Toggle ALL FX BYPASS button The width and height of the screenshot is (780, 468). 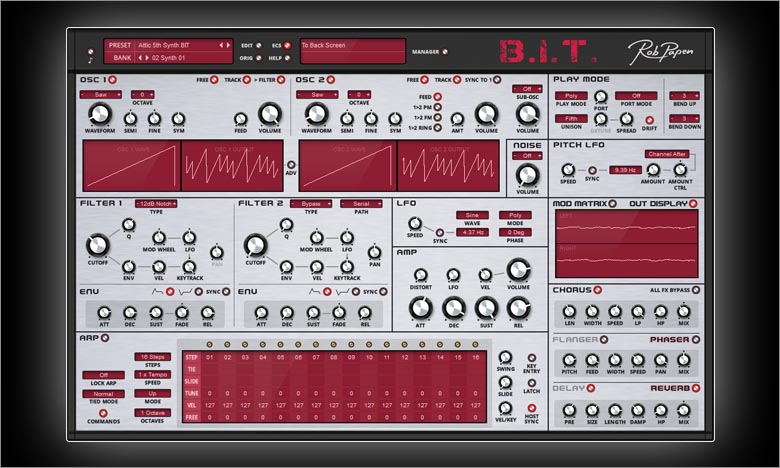coord(696,290)
